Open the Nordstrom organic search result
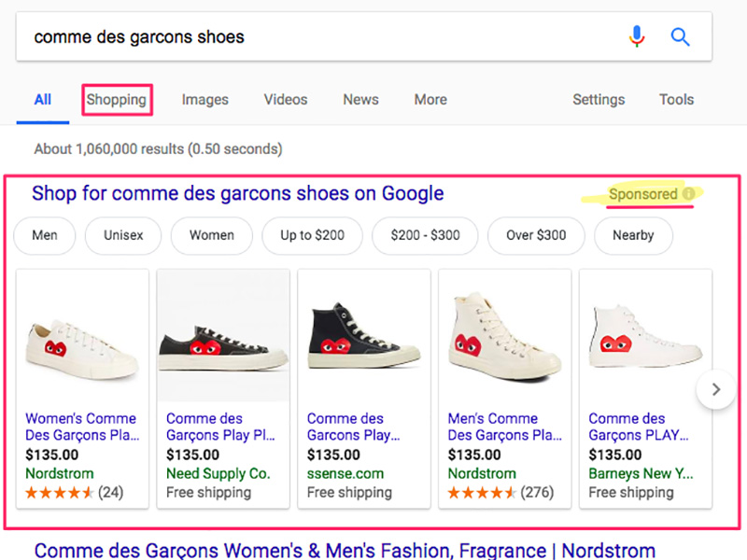747x560 pixels. (345, 551)
